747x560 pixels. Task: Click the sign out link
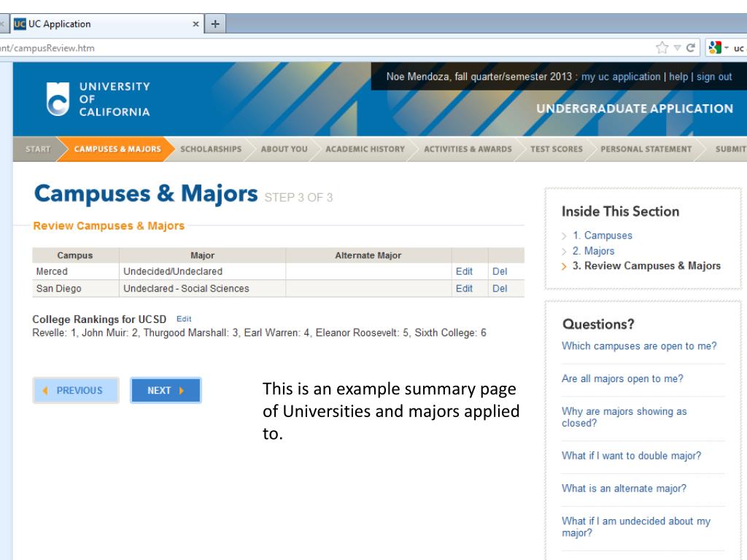pos(714,77)
